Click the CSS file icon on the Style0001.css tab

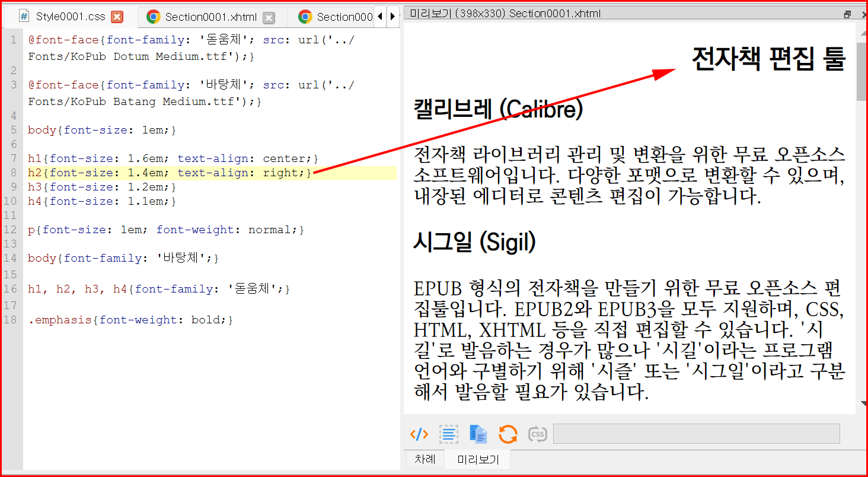(x=24, y=17)
